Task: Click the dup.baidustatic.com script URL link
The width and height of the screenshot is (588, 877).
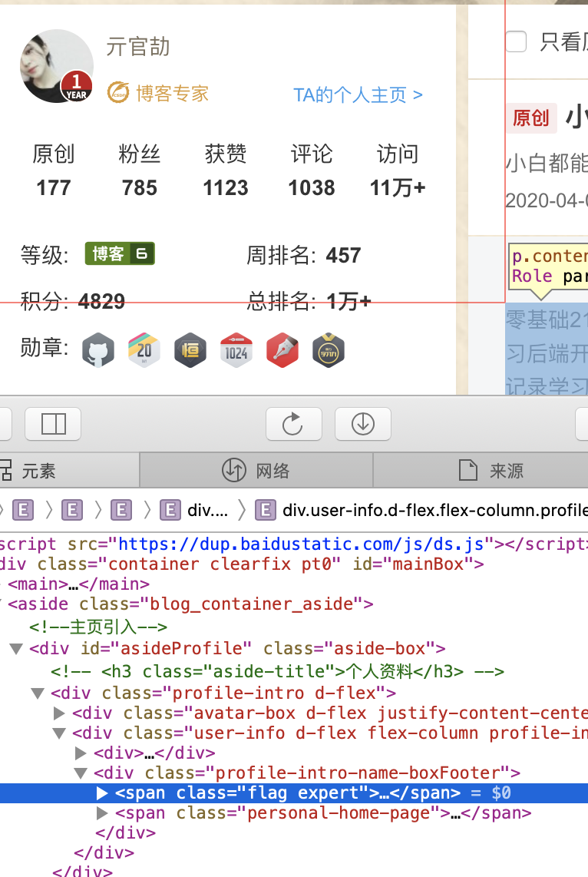Action: (301, 544)
